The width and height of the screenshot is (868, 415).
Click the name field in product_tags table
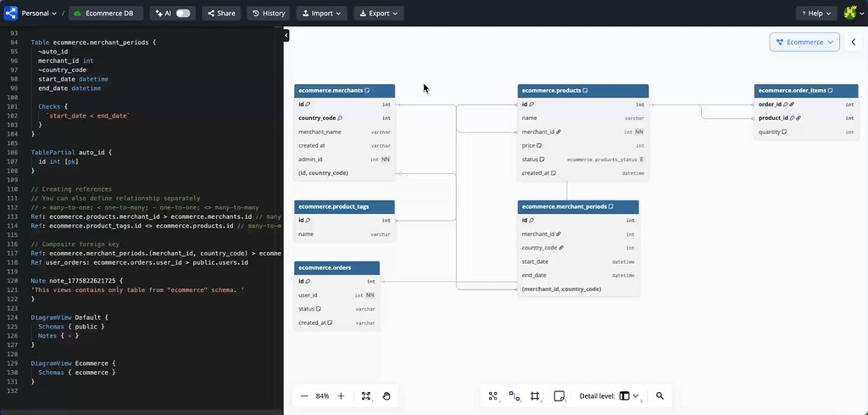[344, 234]
